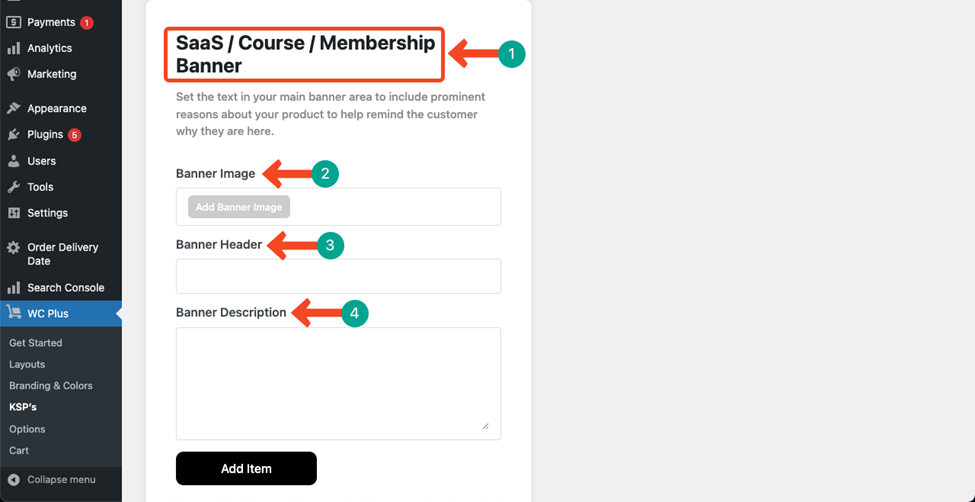
Task: Click the Payments dollar icon in sidebar
Action: (14, 22)
